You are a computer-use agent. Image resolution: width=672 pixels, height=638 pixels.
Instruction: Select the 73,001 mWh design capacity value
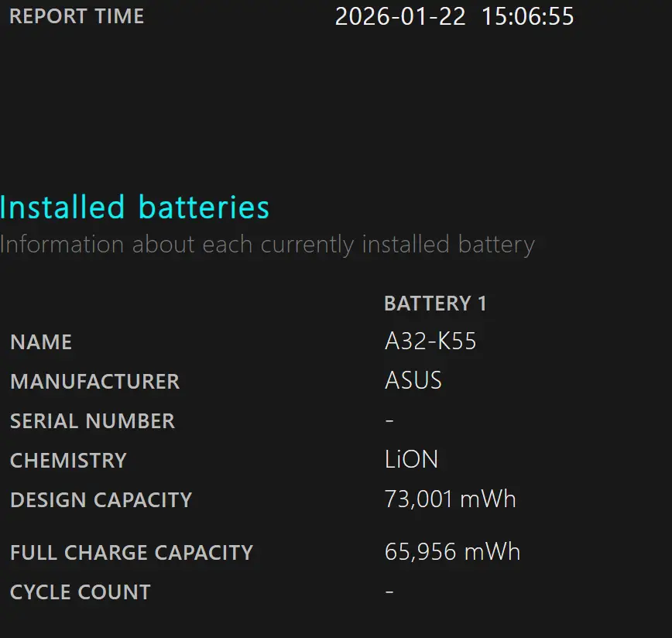pos(451,499)
